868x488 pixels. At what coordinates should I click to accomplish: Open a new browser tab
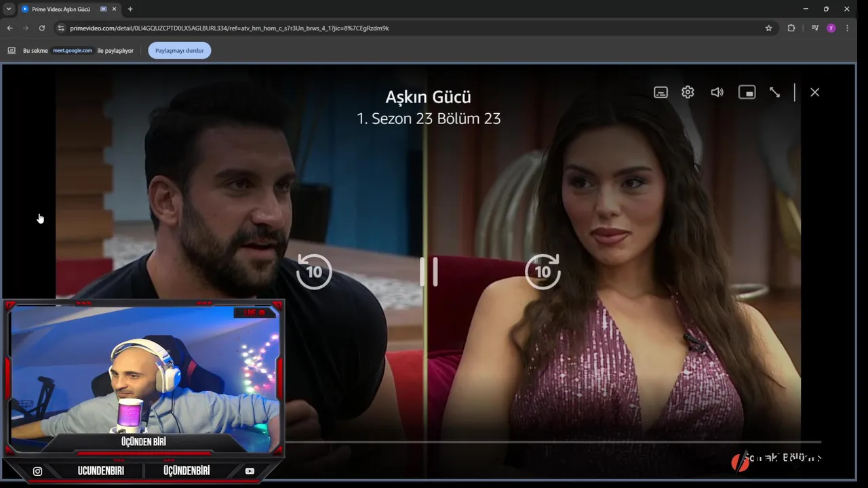[x=130, y=9]
